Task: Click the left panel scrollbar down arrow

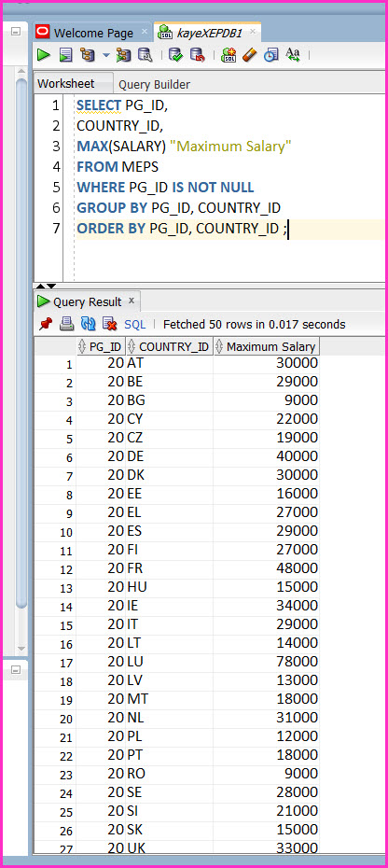Action: point(21,649)
